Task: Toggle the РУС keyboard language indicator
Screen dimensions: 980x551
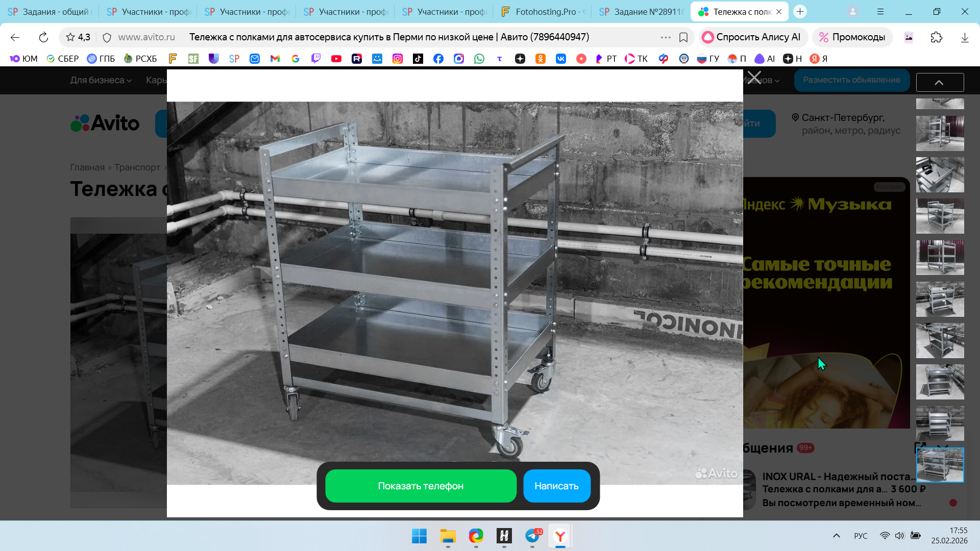Action: pyautogui.click(x=861, y=536)
